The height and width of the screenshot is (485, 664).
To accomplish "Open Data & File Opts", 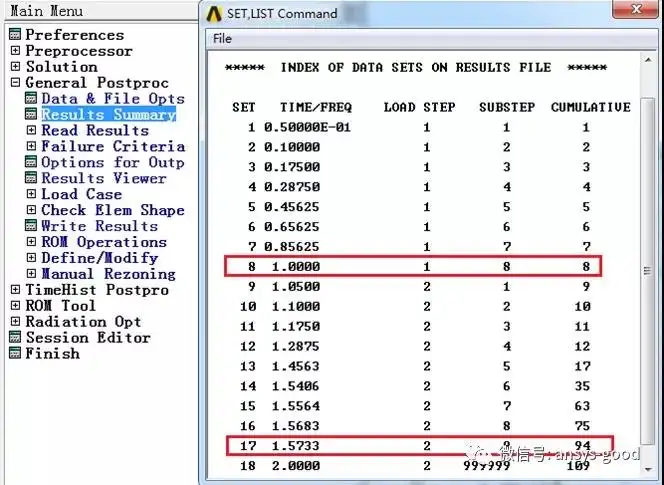I will (x=113, y=98).
